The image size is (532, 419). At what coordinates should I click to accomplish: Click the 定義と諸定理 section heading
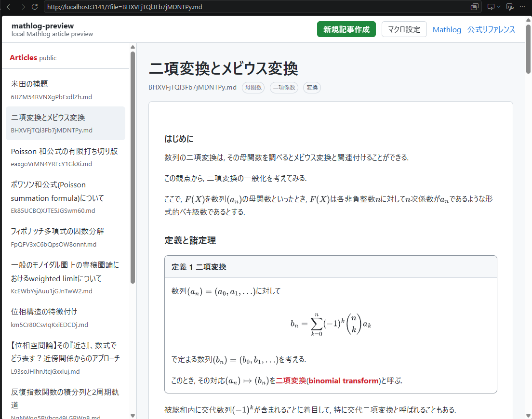[x=190, y=240]
